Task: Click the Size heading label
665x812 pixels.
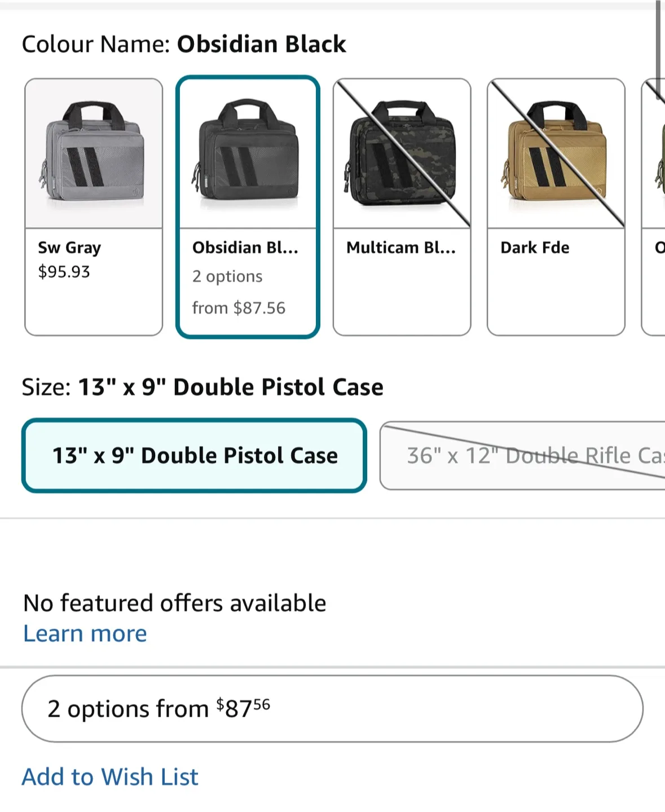Action: click(45, 386)
